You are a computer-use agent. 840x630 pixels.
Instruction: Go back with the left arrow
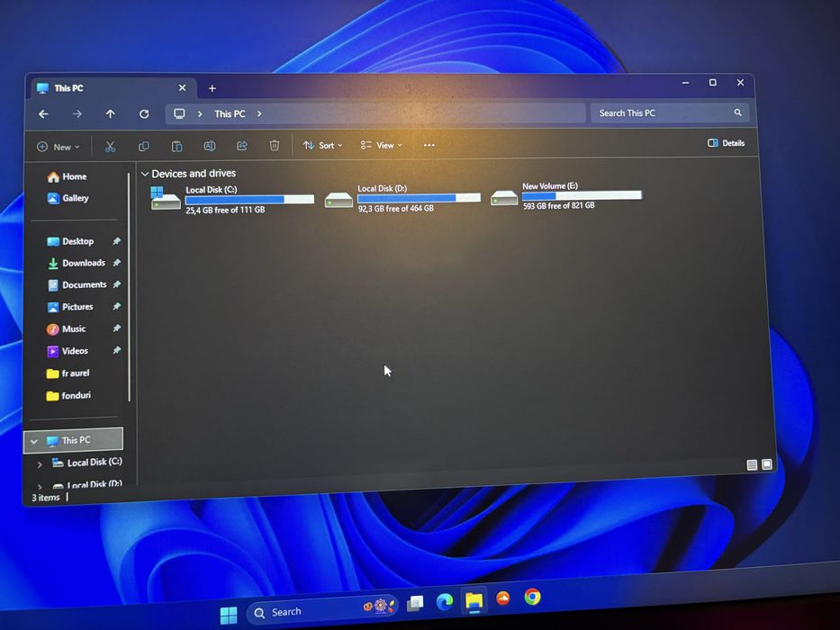43,114
